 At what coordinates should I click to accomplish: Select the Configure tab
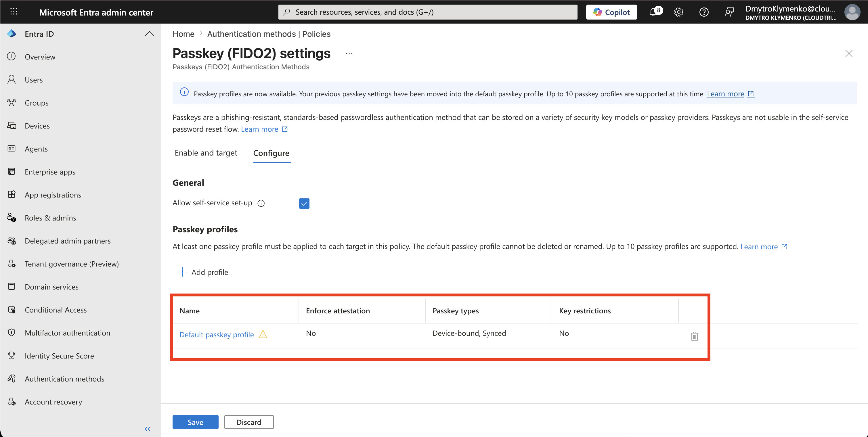[x=271, y=153]
